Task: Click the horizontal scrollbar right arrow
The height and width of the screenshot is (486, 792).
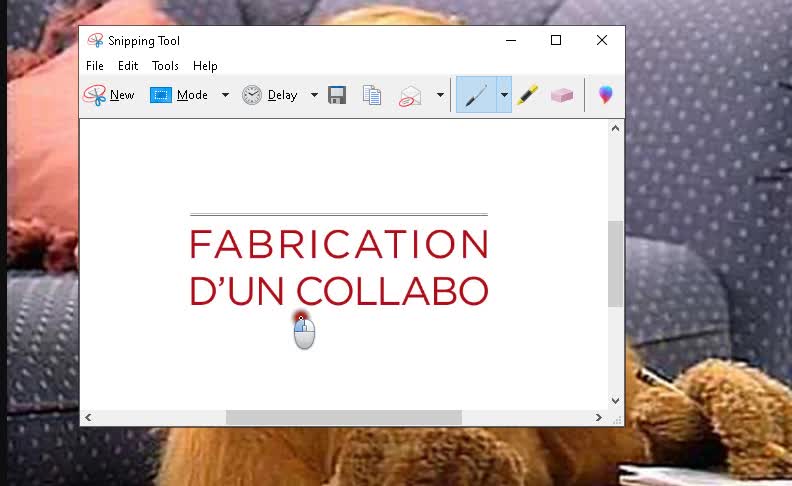Action: click(599, 418)
